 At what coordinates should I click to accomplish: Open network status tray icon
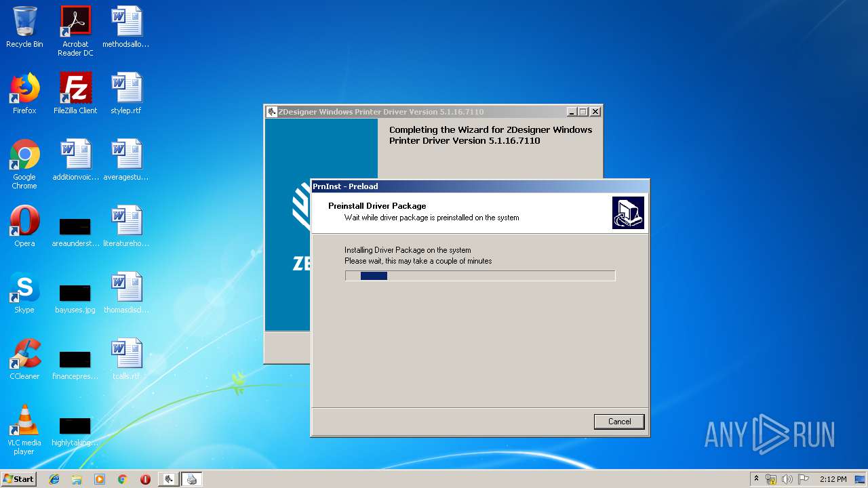point(771,479)
